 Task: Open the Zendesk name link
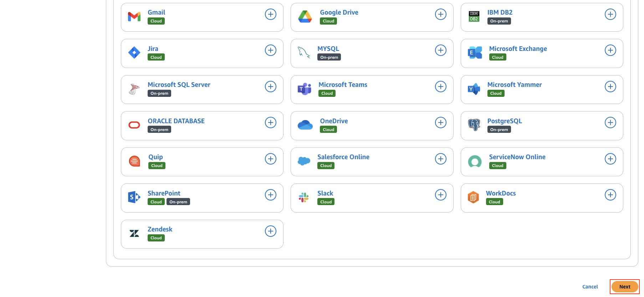pos(160,229)
